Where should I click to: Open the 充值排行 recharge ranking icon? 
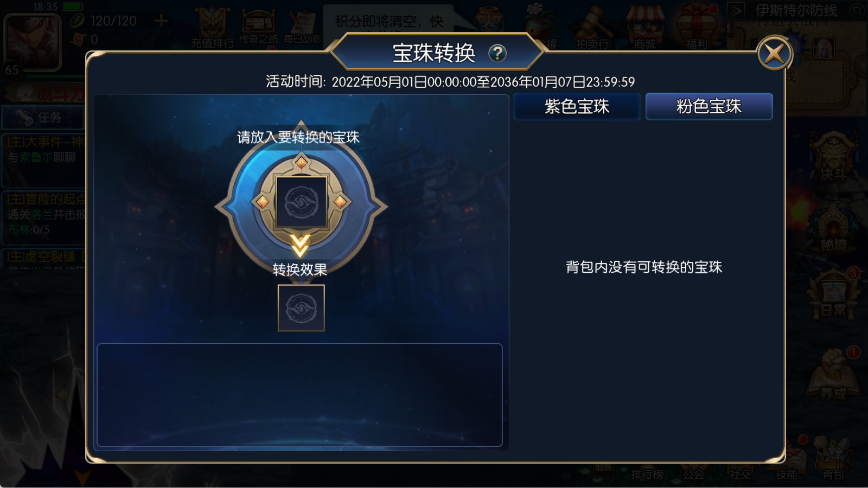pyautogui.click(x=212, y=27)
